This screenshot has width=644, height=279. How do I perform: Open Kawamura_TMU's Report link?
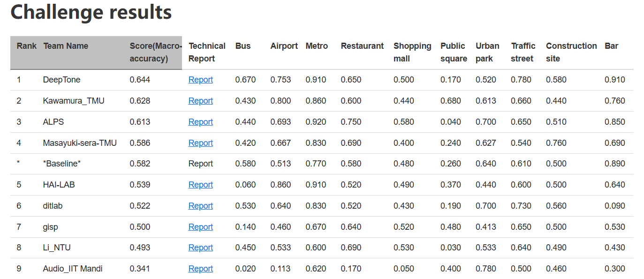coord(200,101)
